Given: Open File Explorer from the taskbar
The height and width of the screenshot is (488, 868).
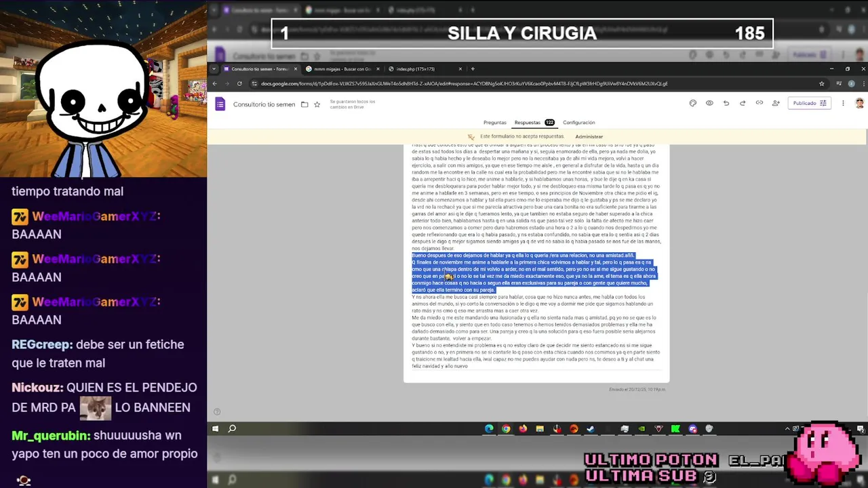Looking at the screenshot, I should tap(540, 428).
